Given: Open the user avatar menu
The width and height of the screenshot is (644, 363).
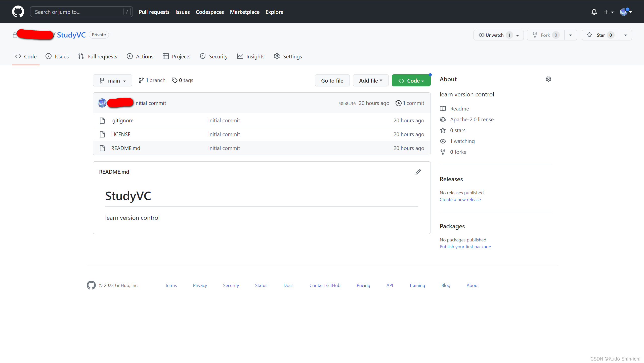Looking at the screenshot, I should (x=626, y=12).
